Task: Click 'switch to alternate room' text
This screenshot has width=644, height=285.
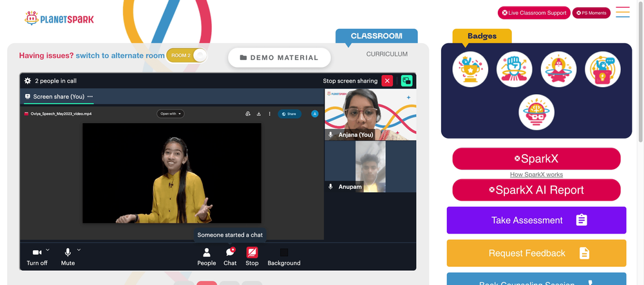Action: click(120, 55)
